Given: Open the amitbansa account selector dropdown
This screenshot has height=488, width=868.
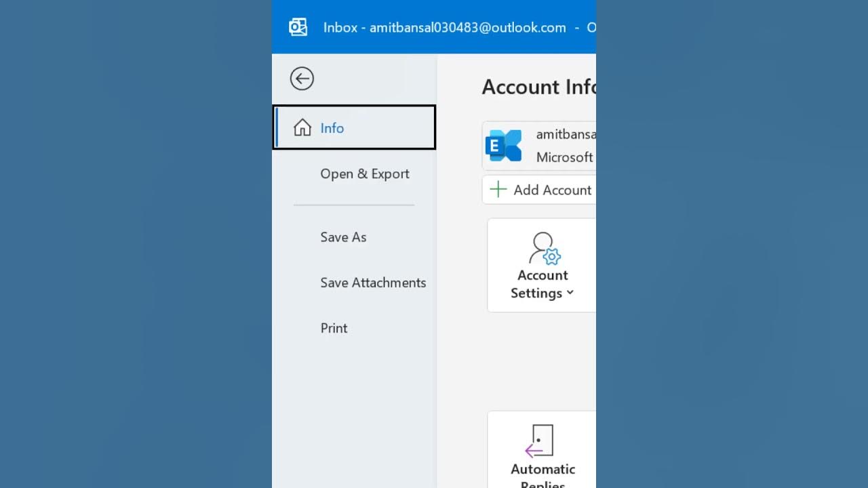Looking at the screenshot, I should point(539,146).
